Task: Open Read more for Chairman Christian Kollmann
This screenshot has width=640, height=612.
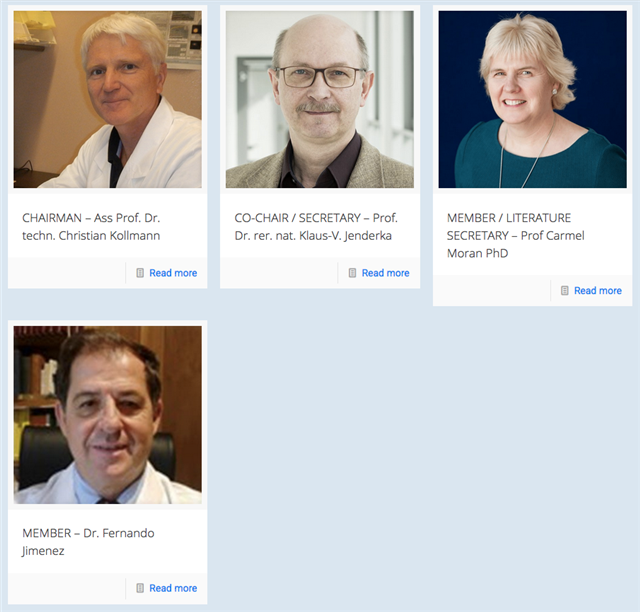Action: [x=173, y=273]
